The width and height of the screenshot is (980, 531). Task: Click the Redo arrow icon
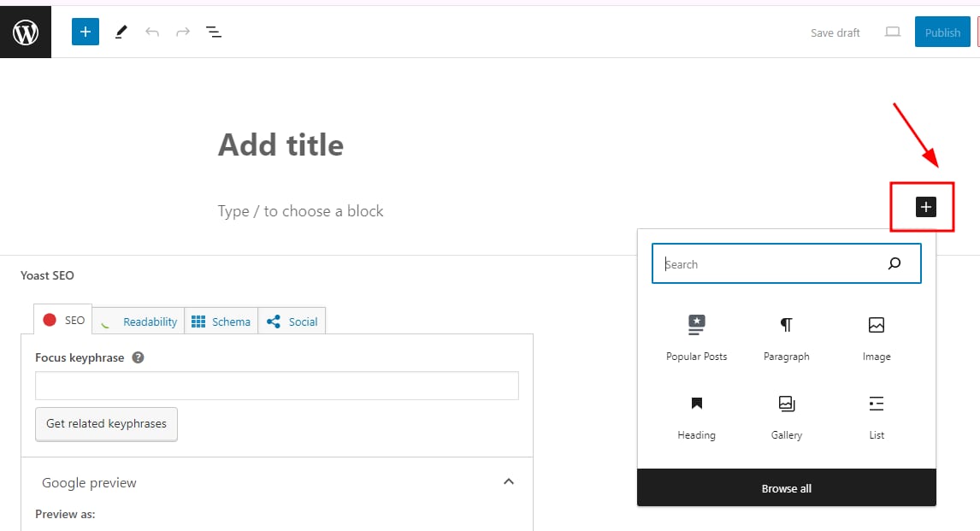click(182, 32)
